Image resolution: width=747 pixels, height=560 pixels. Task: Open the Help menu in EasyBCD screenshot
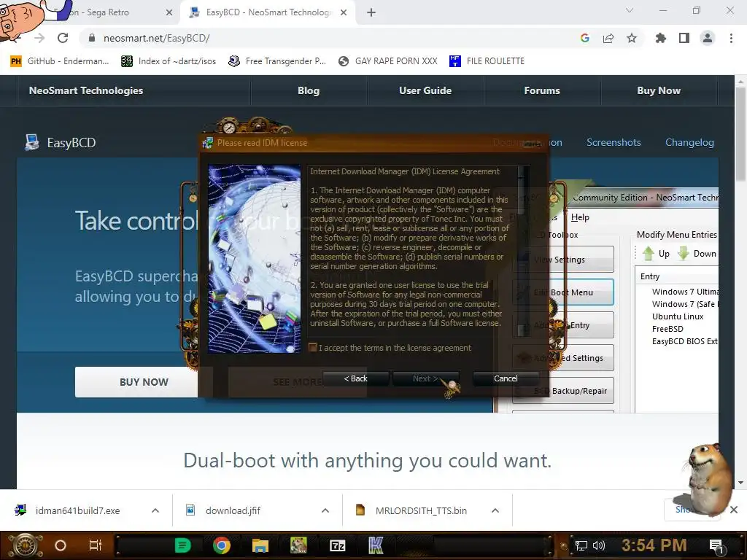[x=580, y=217]
